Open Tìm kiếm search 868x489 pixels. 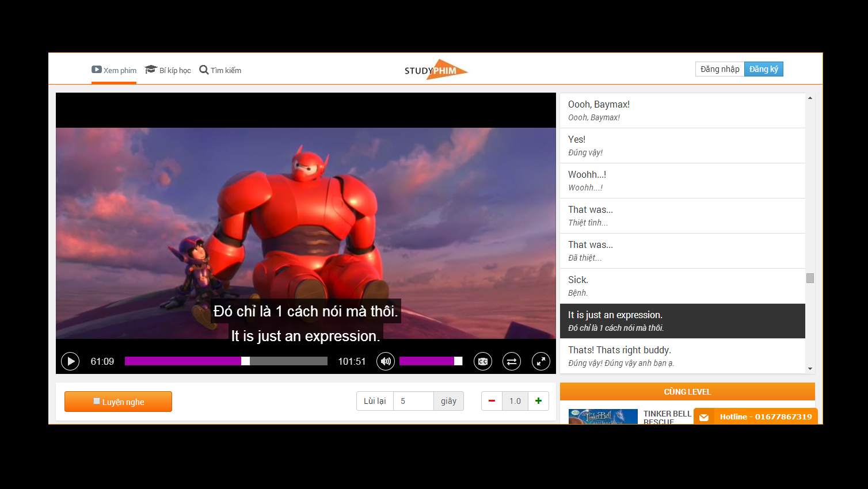[220, 70]
